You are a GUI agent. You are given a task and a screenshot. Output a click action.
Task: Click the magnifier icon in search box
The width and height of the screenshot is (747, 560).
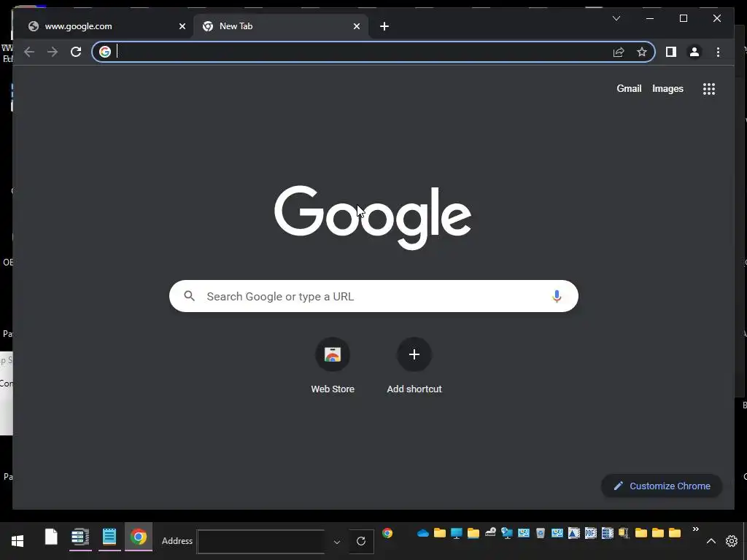pos(189,296)
